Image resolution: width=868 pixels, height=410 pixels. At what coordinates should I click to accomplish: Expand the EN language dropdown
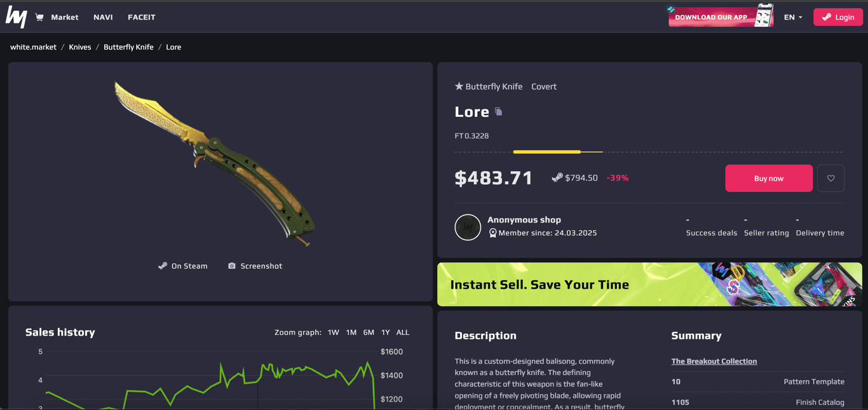pos(793,17)
